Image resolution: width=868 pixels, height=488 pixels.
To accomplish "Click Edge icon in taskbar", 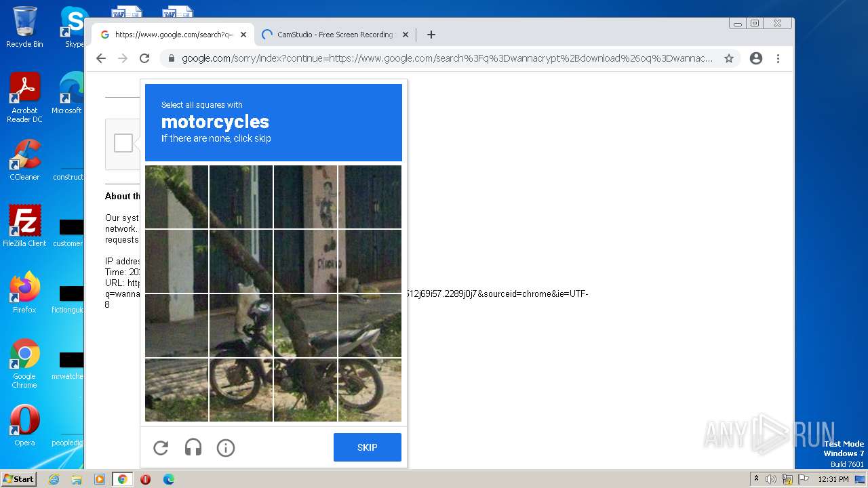I will click(168, 479).
